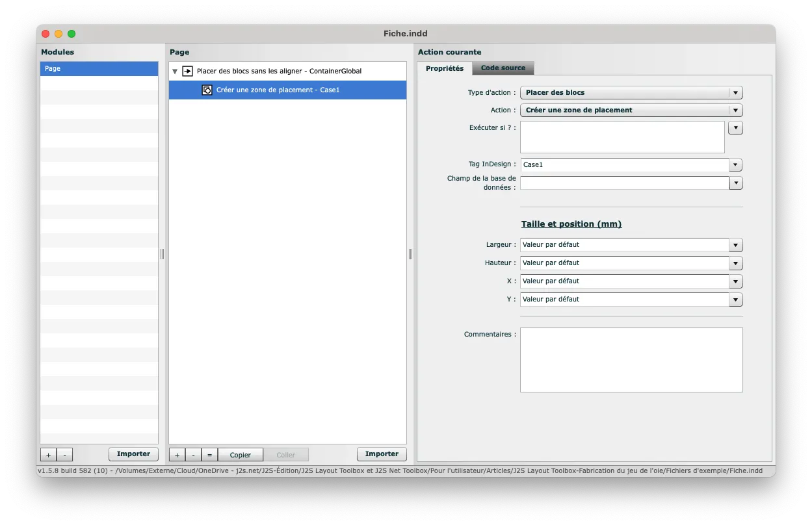
Task: Open the Hauteur value dropdown
Action: click(x=735, y=263)
